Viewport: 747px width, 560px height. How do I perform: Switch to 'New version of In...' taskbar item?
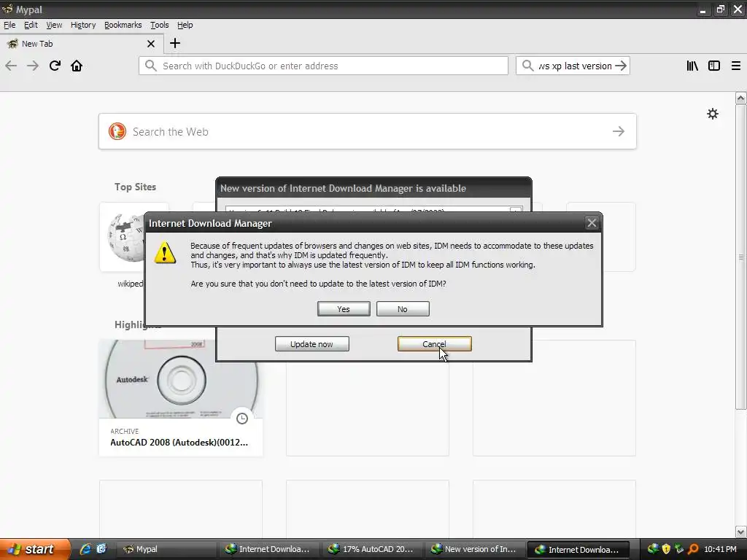(473, 549)
